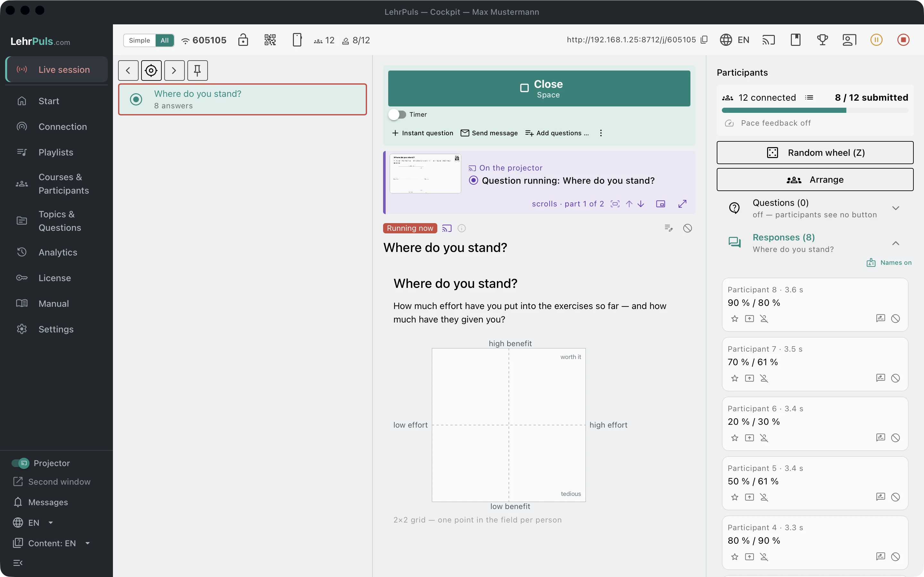The width and height of the screenshot is (924, 577).
Task: Click the Random wheel (Z) button
Action: pyautogui.click(x=815, y=153)
